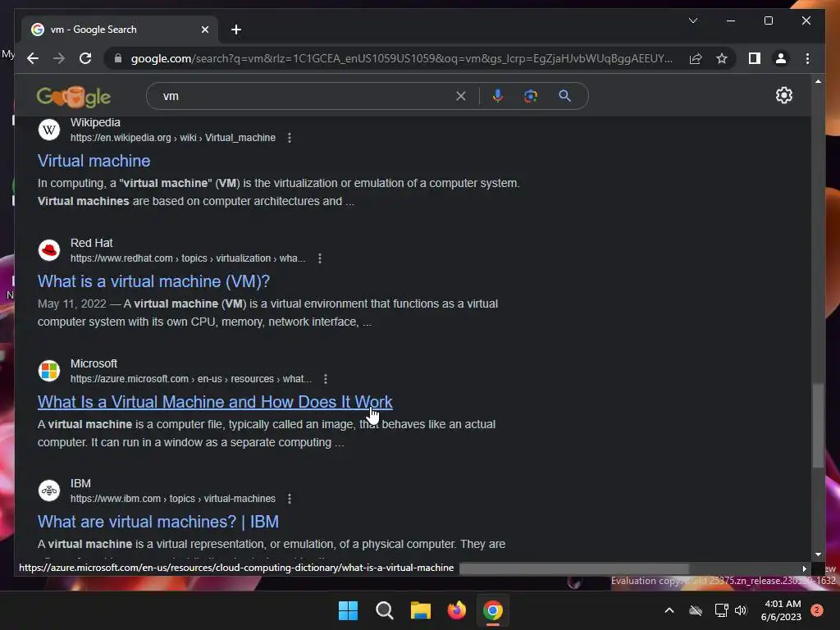Start a voice search with microphone
The image size is (840, 630).
point(498,96)
